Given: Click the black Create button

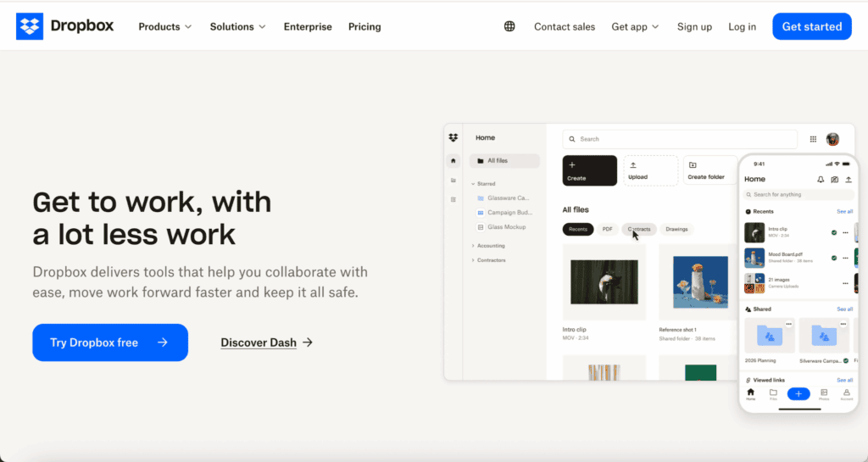Looking at the screenshot, I should coord(590,170).
